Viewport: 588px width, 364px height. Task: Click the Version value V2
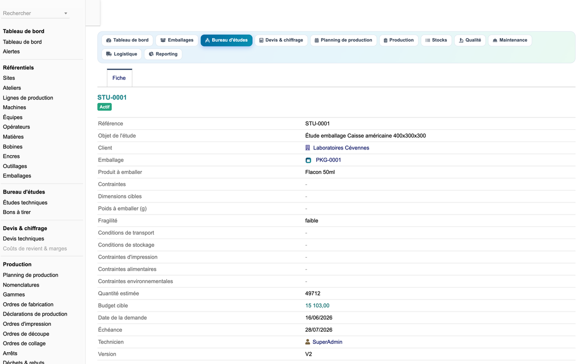pyautogui.click(x=309, y=354)
